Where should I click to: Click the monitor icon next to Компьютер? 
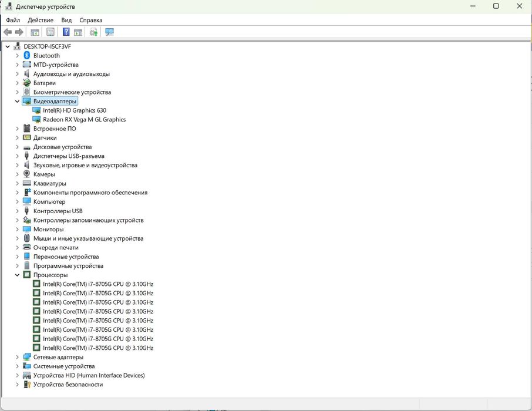[x=27, y=201]
